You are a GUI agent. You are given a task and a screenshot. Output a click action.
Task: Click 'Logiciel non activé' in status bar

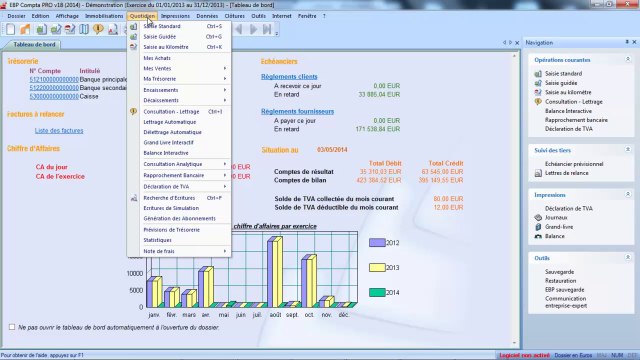tap(524, 356)
